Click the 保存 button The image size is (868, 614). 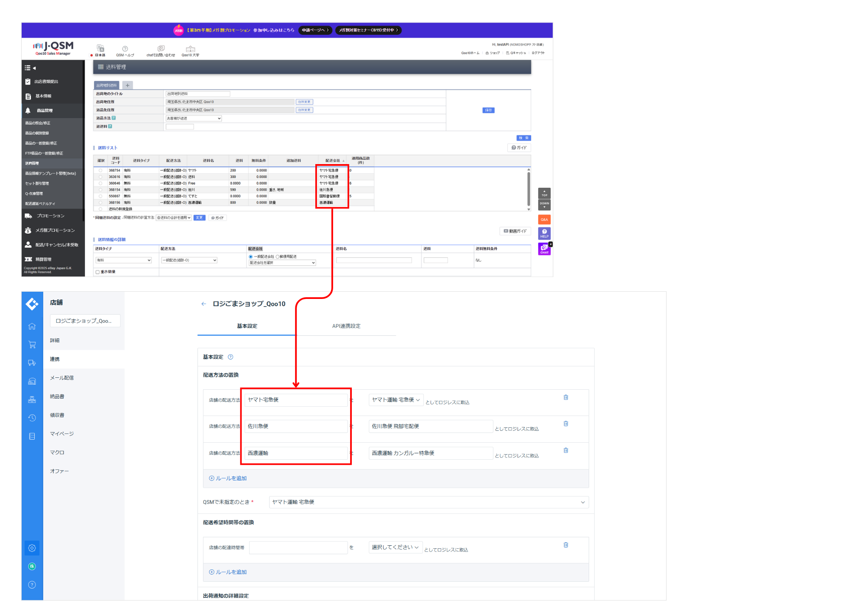click(488, 110)
